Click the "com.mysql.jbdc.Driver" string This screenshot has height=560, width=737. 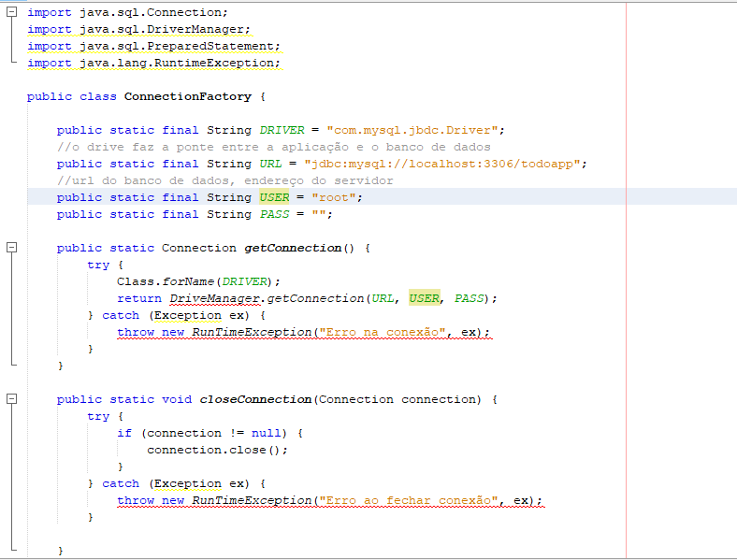(x=412, y=130)
